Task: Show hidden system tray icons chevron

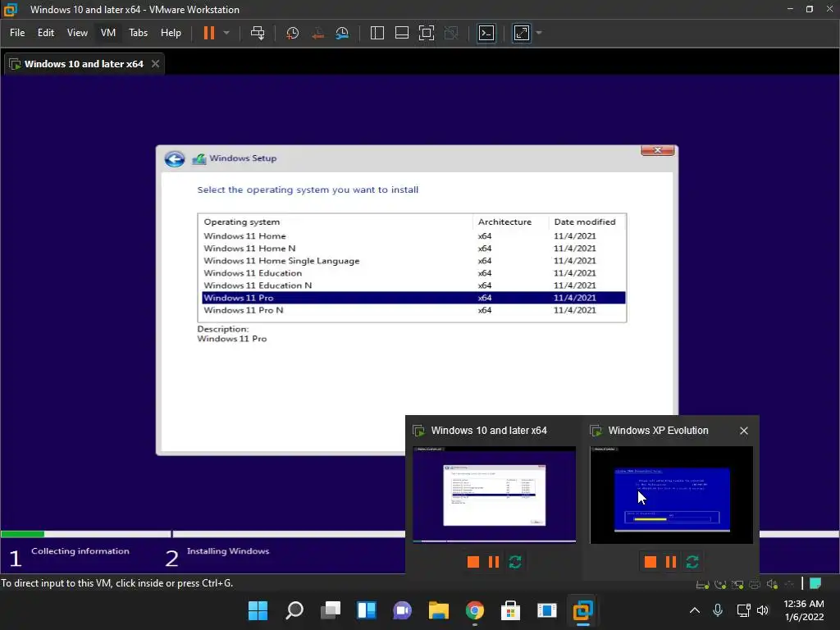Action: click(x=694, y=610)
